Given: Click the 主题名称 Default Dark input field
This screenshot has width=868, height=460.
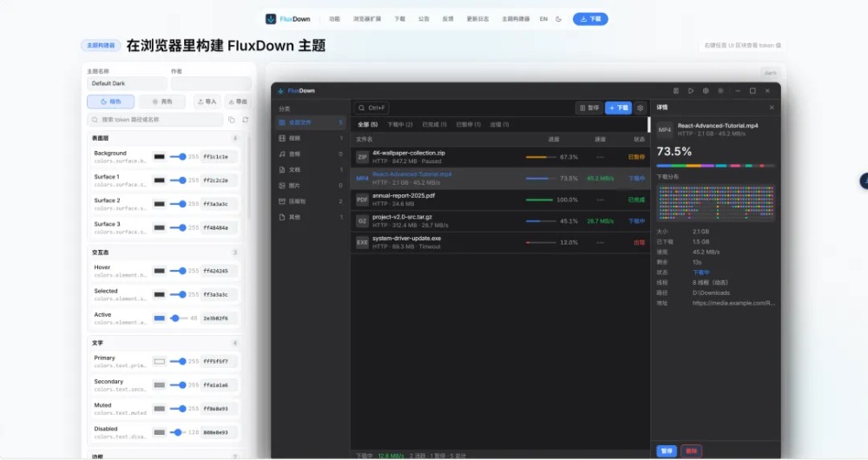Looking at the screenshot, I should (x=126, y=83).
